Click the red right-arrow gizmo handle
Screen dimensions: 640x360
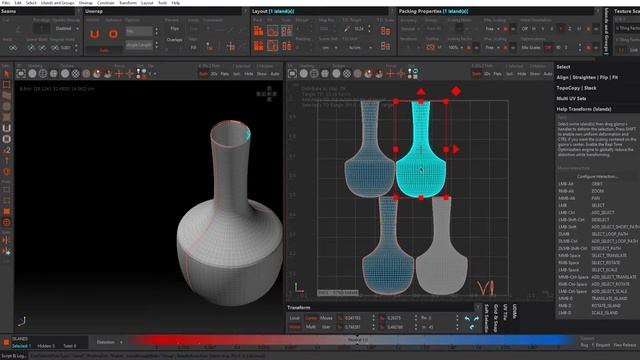tap(456, 149)
